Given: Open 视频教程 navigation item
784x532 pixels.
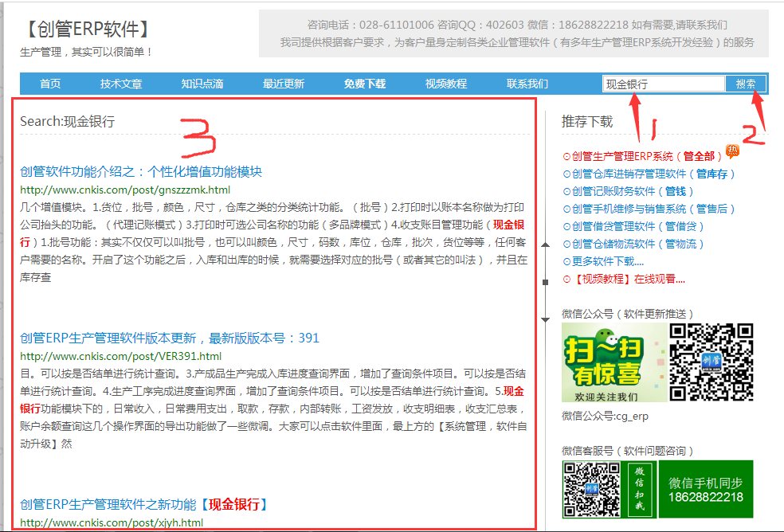Looking at the screenshot, I should [x=445, y=84].
